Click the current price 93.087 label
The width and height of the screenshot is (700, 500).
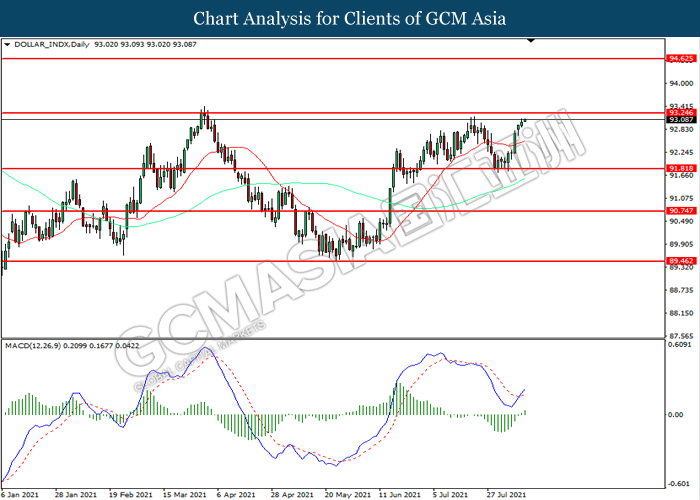[x=680, y=120]
